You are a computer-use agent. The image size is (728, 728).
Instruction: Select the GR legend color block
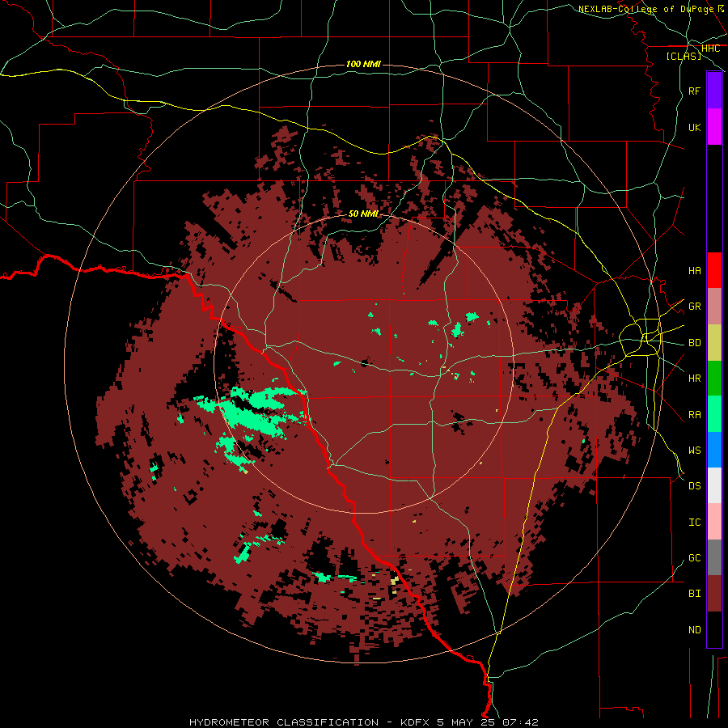(714, 307)
